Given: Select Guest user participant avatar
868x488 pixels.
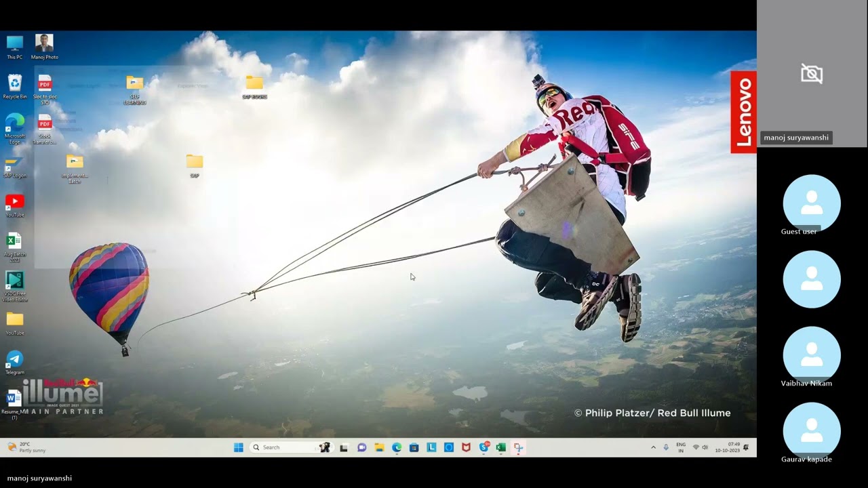Looking at the screenshot, I should coord(812,203).
